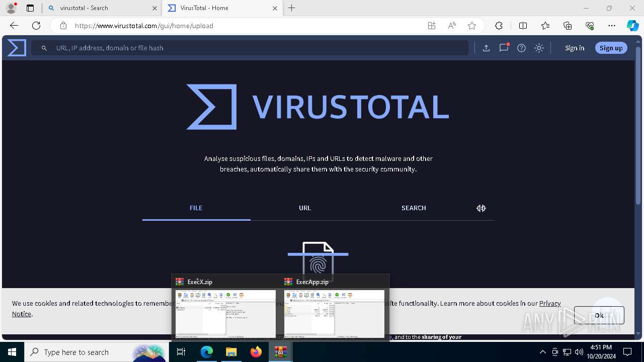Show hidden system tray icons

coord(542,352)
